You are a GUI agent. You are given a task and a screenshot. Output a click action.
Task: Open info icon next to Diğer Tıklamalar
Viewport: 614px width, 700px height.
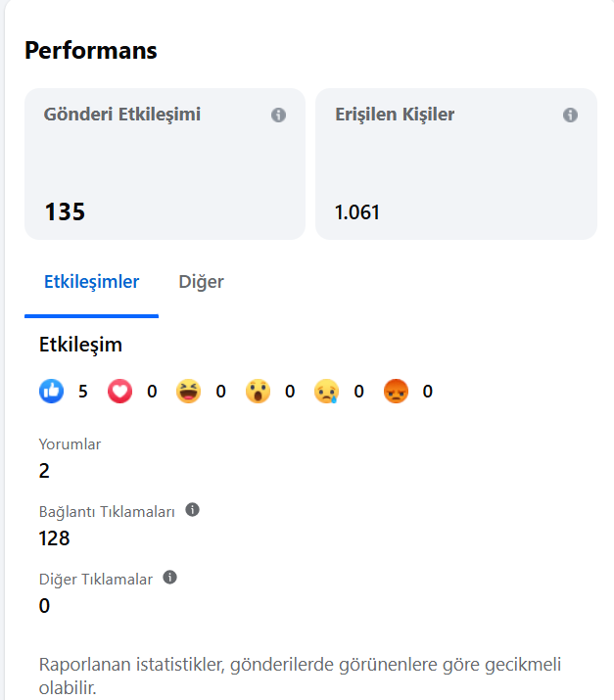coord(169,578)
